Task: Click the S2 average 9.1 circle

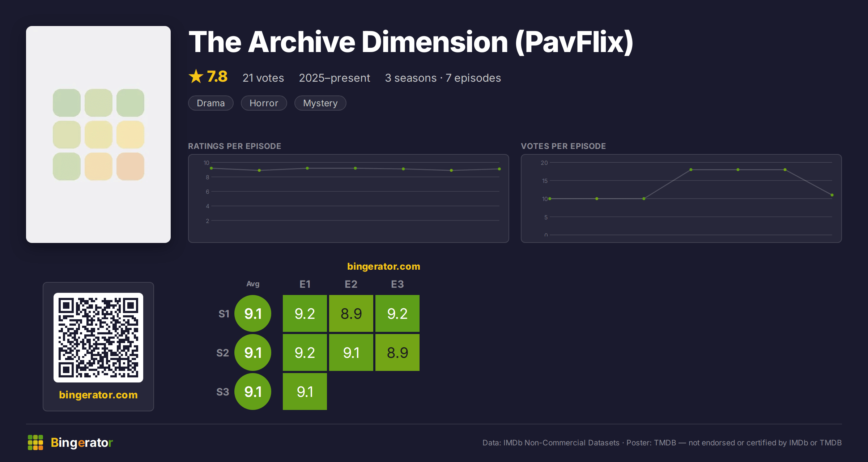Action: click(253, 352)
